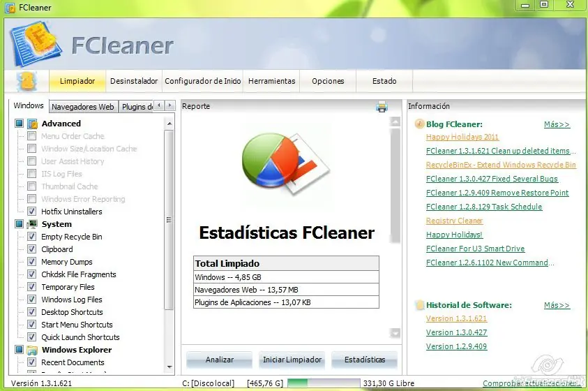The height and width of the screenshot is (391, 588).
Task: Toggle the Advanced group checkbox
Action: 19,123
